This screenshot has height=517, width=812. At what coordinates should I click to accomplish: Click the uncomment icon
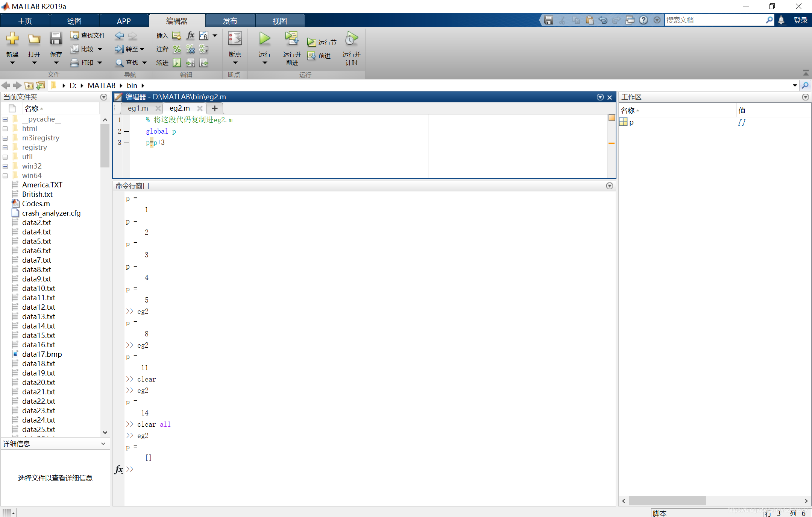[190, 49]
